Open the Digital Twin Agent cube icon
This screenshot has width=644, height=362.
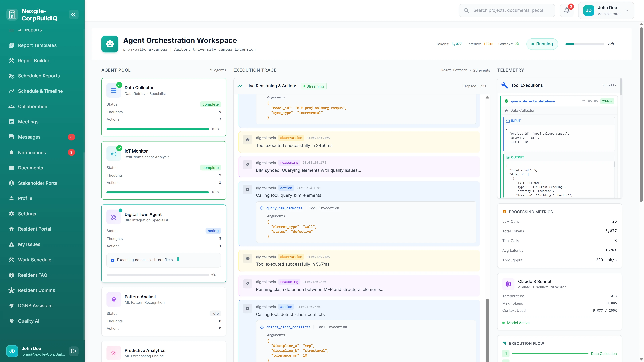(114, 217)
